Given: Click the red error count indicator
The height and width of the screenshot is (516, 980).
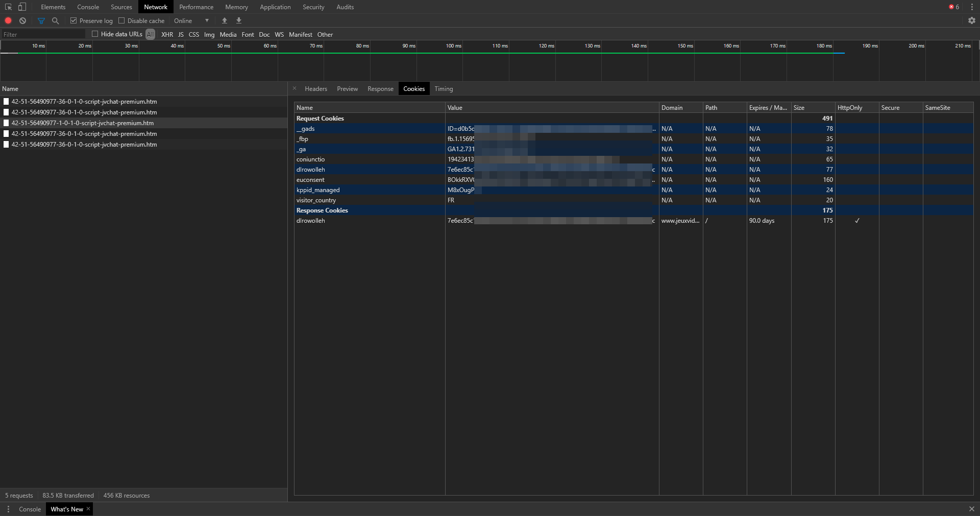Looking at the screenshot, I should click(x=954, y=7).
